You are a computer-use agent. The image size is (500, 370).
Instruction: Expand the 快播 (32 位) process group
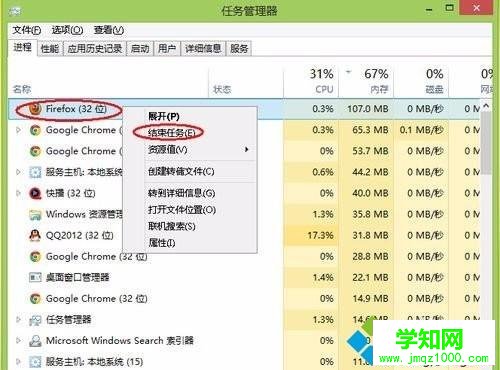click(19, 193)
